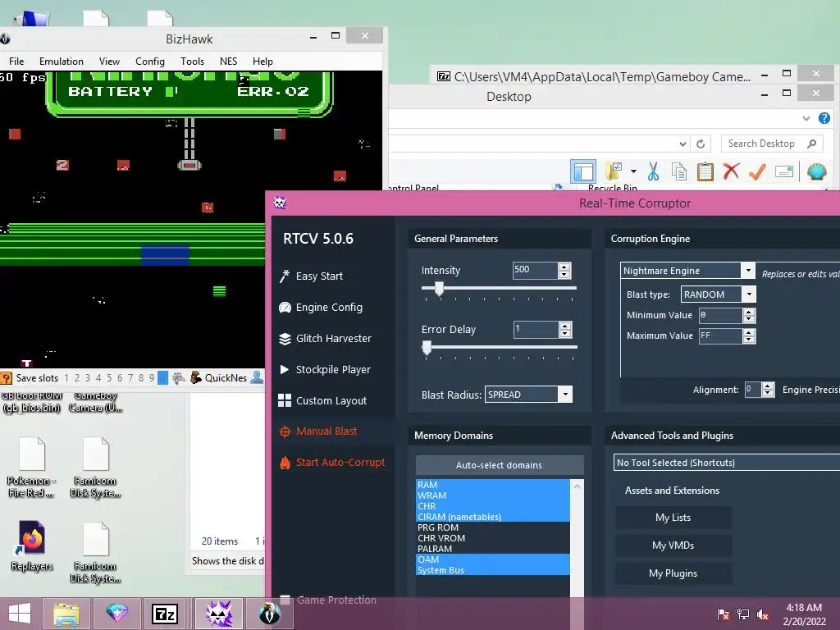The height and width of the screenshot is (630, 840).
Task: Open the File menu in BizHawk
Action: tap(16, 62)
